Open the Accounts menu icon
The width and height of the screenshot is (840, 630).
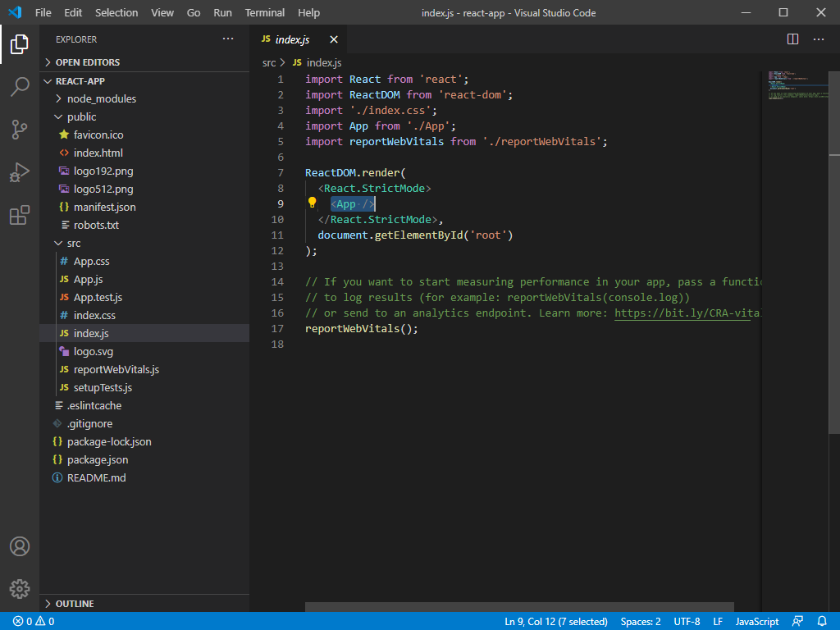(20, 546)
